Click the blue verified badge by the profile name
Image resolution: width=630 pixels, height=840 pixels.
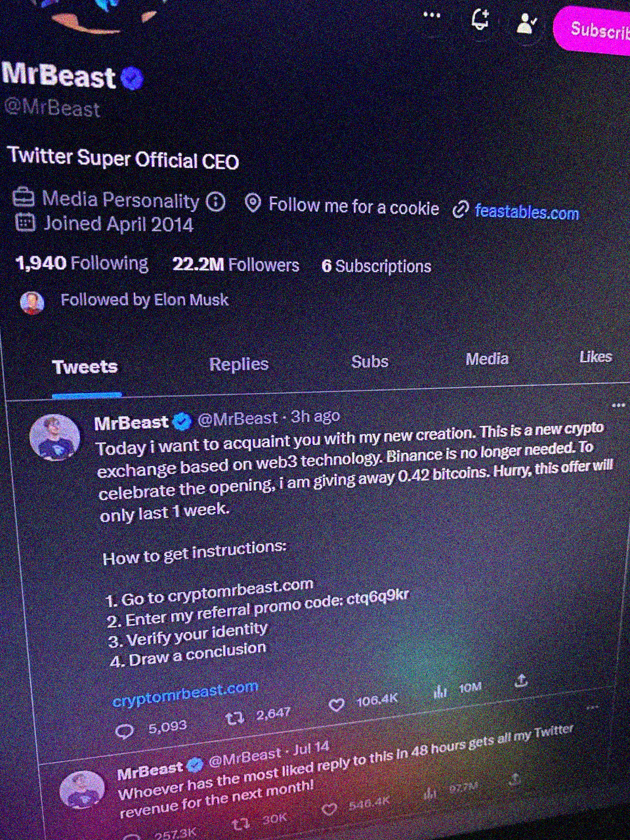(x=133, y=79)
